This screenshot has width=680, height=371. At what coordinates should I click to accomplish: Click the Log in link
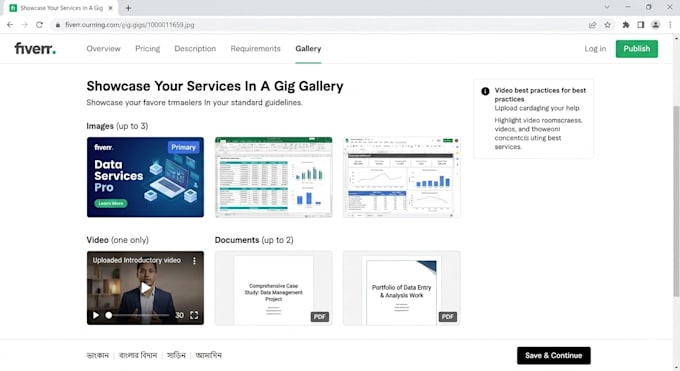coord(595,49)
